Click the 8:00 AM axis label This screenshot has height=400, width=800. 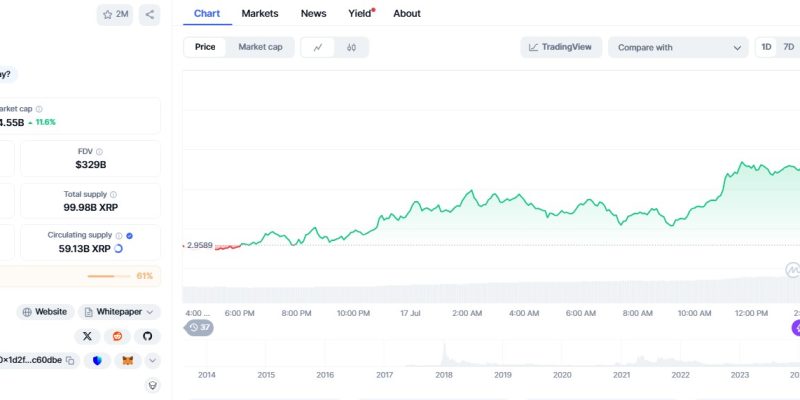(638, 313)
